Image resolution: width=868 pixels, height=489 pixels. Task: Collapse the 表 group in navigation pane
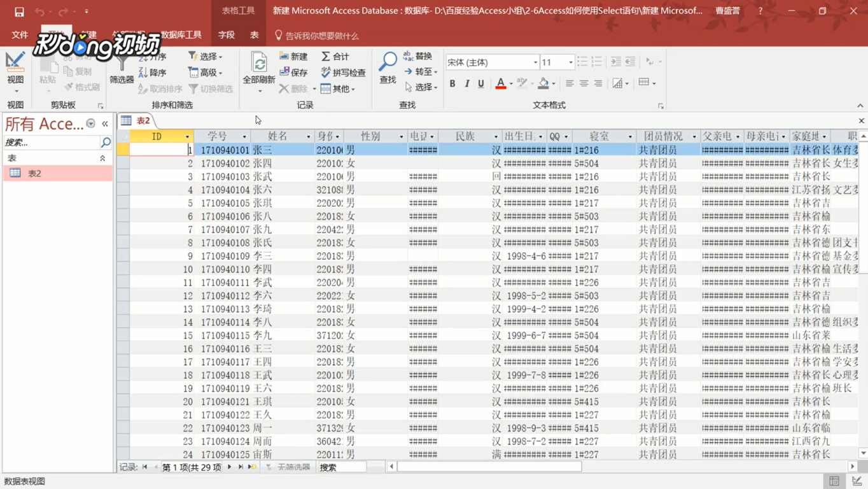pos(102,158)
